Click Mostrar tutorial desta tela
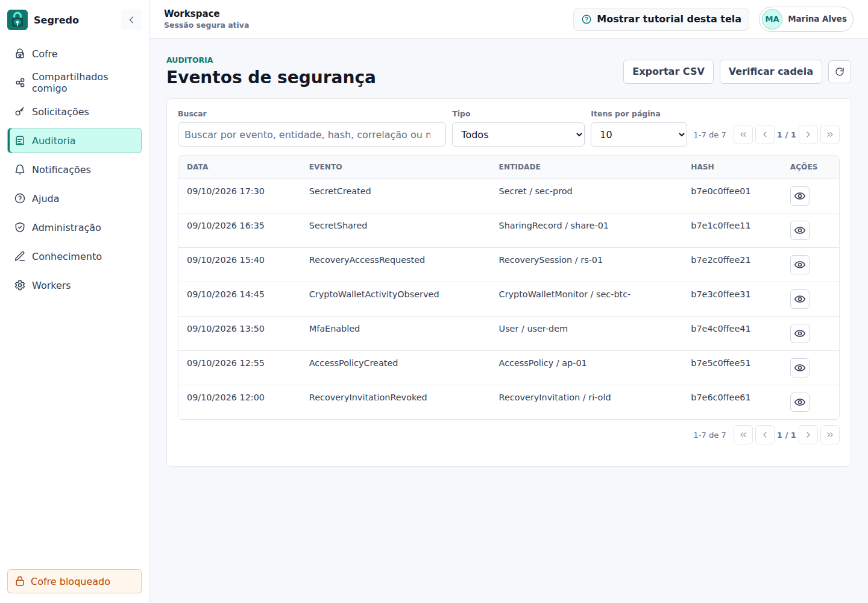868x603 pixels. point(661,19)
